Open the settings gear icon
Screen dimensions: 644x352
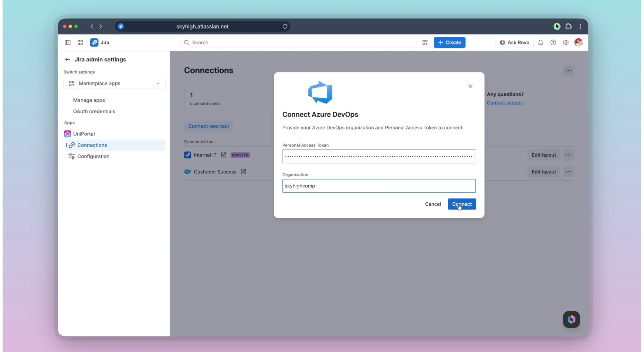pyautogui.click(x=566, y=43)
